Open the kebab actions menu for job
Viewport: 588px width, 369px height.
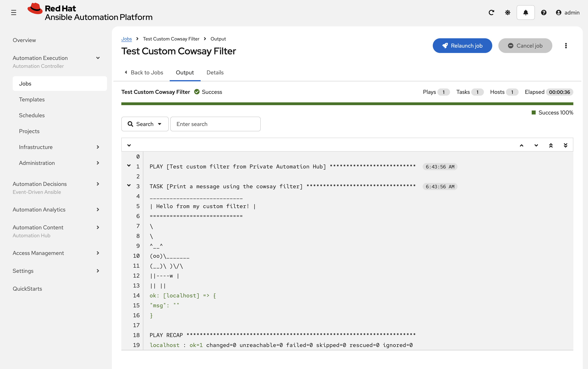(x=566, y=46)
